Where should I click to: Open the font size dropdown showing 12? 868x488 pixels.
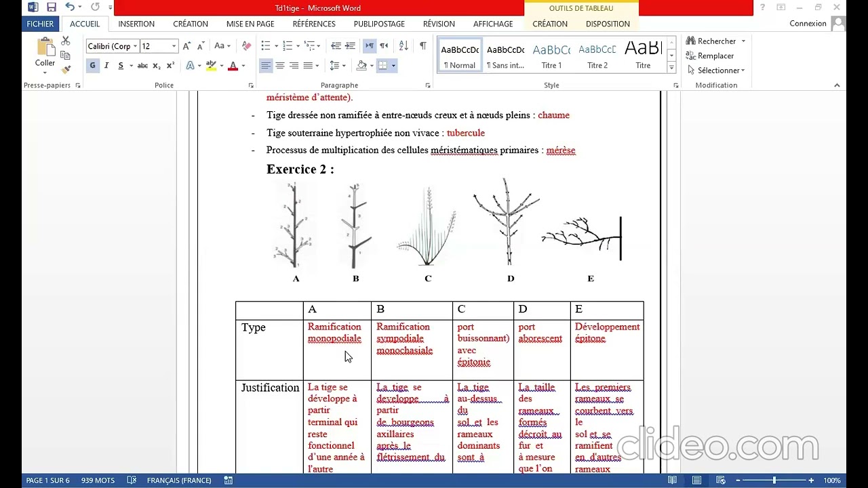(174, 46)
